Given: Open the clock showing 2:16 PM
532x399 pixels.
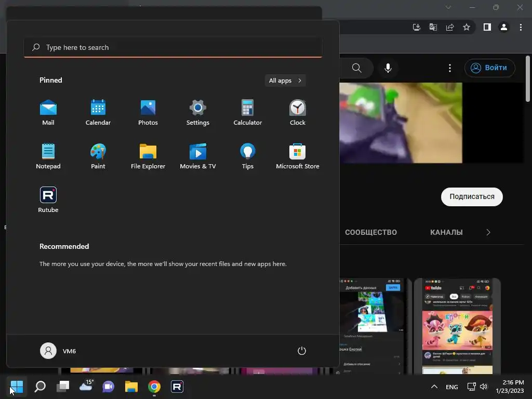Looking at the screenshot, I should coord(510,387).
